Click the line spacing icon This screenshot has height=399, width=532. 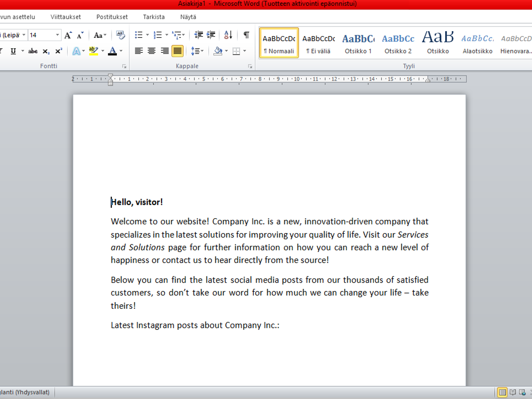[x=195, y=51]
